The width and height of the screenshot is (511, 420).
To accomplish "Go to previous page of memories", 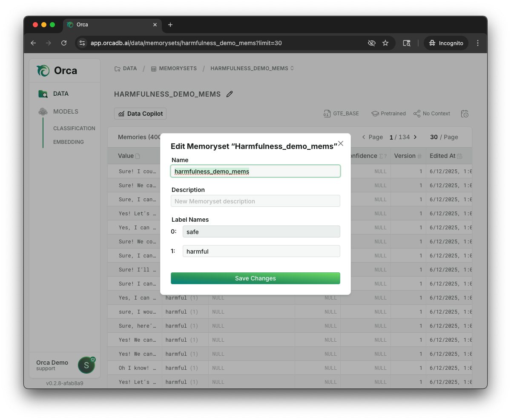I will coord(364,137).
